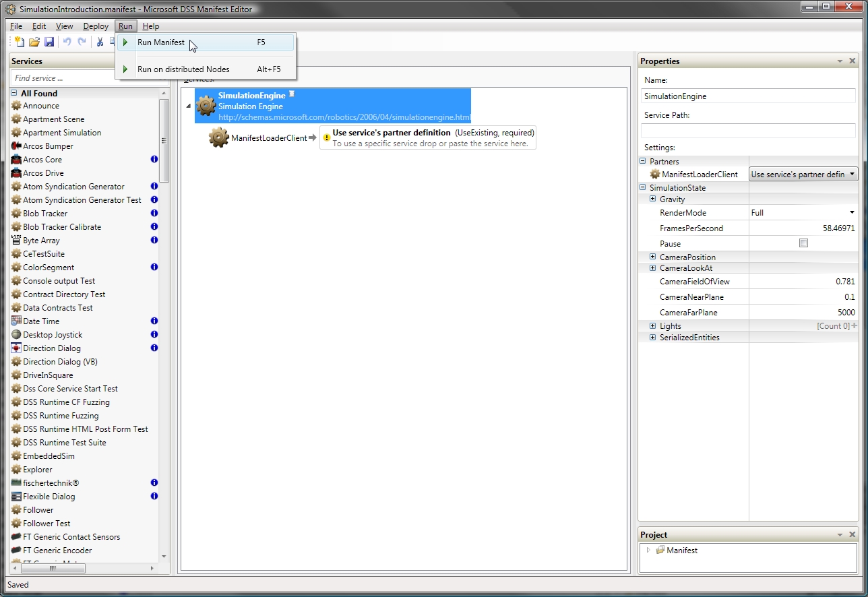Click the info icon beside Flexible Dialog

click(x=154, y=497)
